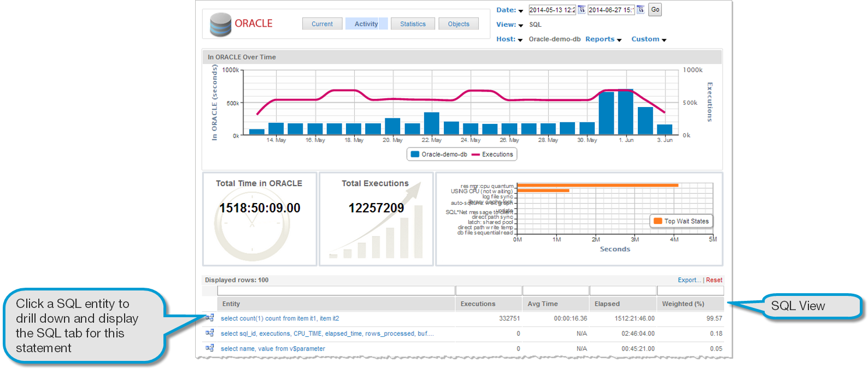Image resolution: width=868 pixels, height=374 pixels.
Task: Toggle Oracle-demo-db series in chart legend
Action: [439, 155]
